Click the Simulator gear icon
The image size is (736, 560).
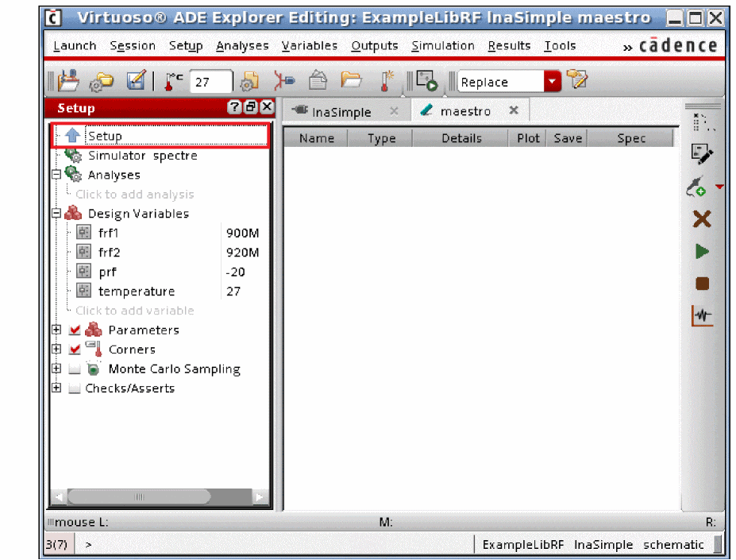tap(73, 155)
